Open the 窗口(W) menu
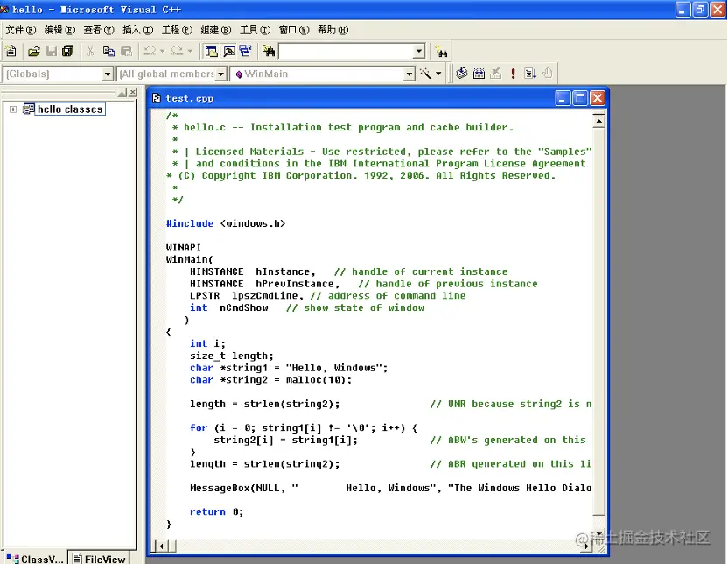The image size is (728, 564). (294, 30)
